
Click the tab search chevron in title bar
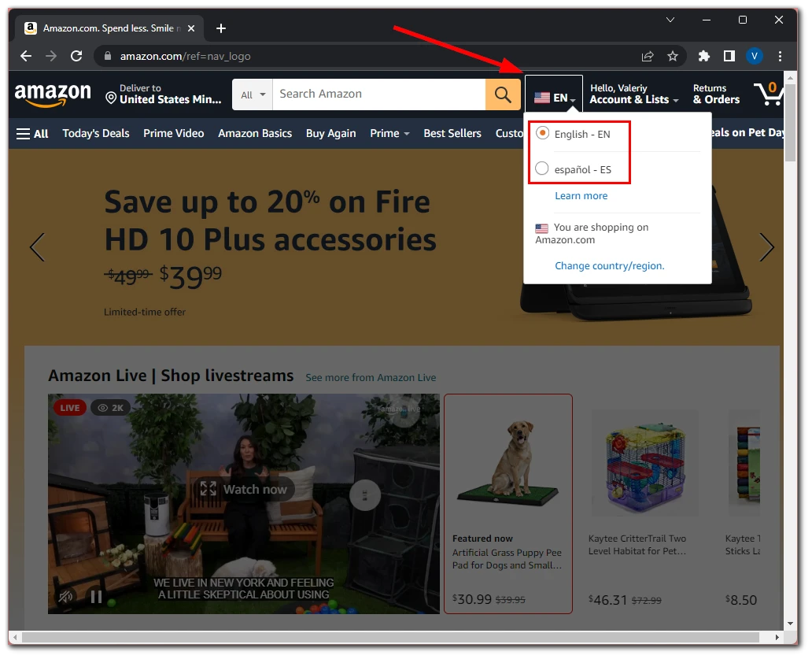pos(670,20)
